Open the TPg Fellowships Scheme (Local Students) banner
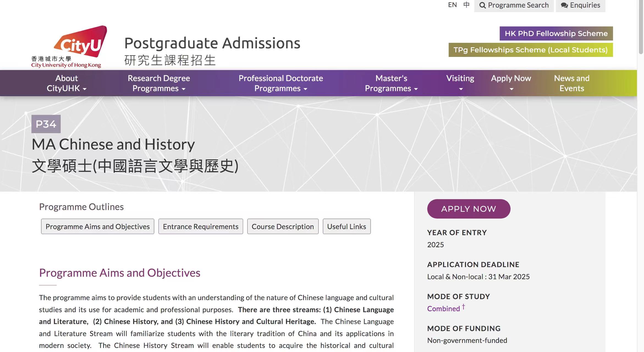Image resolution: width=644 pixels, height=352 pixels. [530, 50]
